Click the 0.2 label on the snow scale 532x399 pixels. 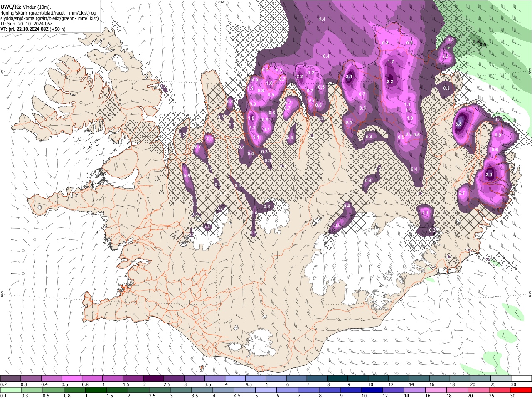[x=3, y=384]
